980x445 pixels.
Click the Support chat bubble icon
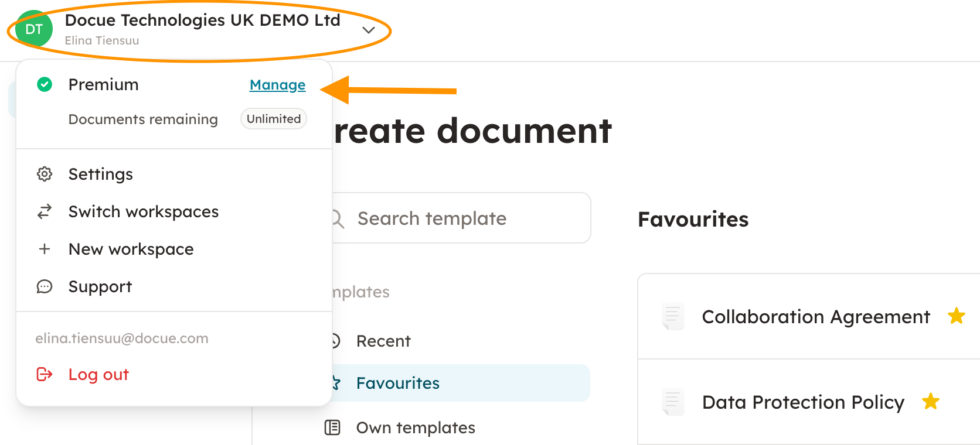(x=45, y=286)
